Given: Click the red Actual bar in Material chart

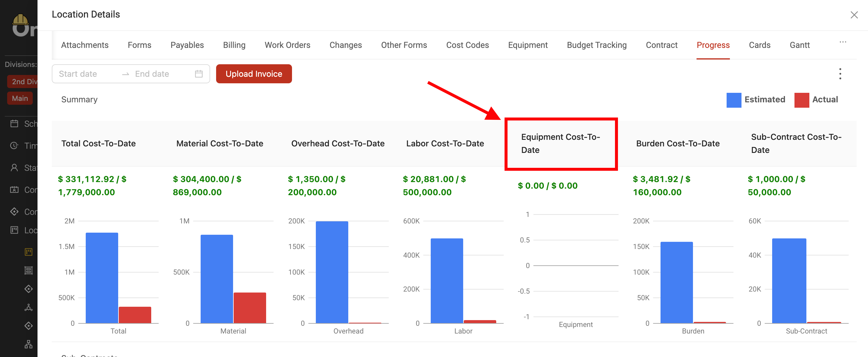Looking at the screenshot, I should 250,308.
